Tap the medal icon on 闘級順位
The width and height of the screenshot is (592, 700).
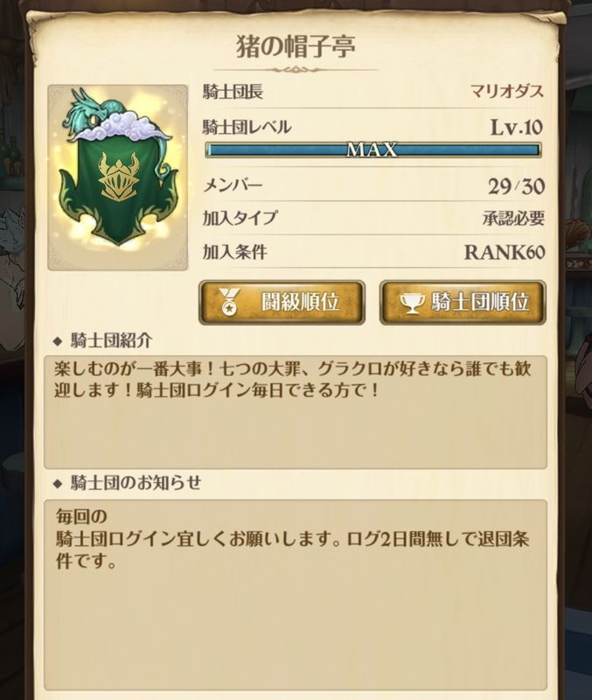(230, 302)
